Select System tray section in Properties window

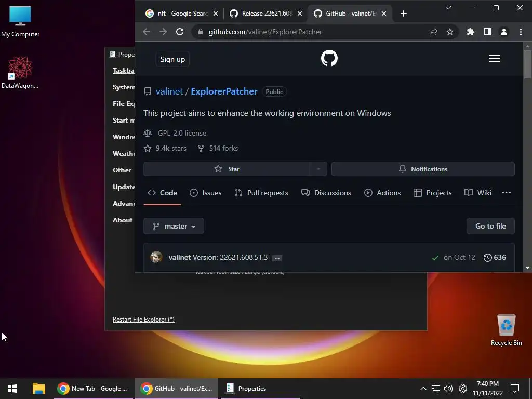(124, 87)
